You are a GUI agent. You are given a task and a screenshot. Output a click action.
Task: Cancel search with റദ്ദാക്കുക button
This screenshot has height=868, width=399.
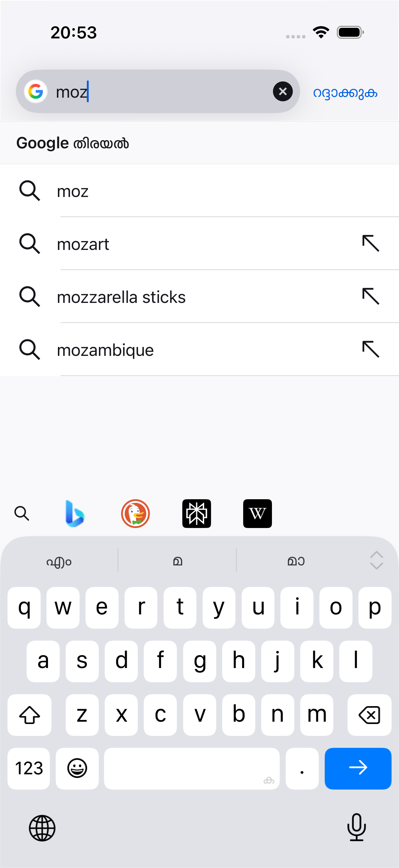tap(345, 92)
